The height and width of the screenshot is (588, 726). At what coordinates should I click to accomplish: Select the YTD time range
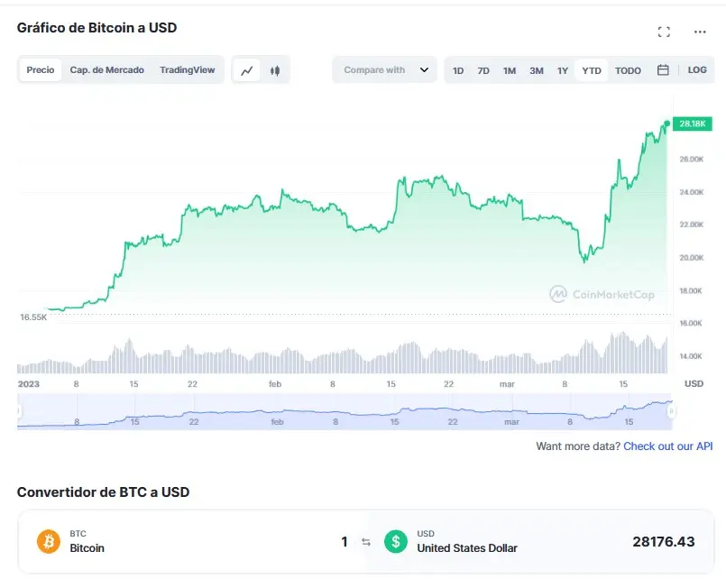[592, 70]
